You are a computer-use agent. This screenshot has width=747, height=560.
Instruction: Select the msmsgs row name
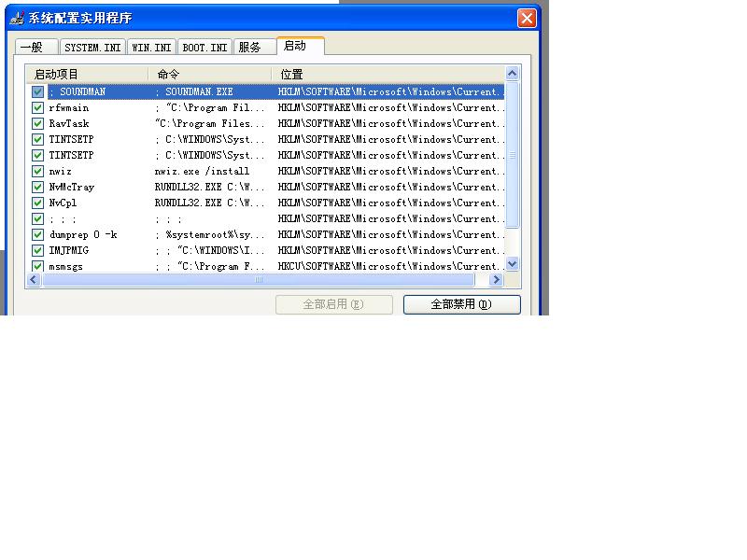[x=65, y=267]
